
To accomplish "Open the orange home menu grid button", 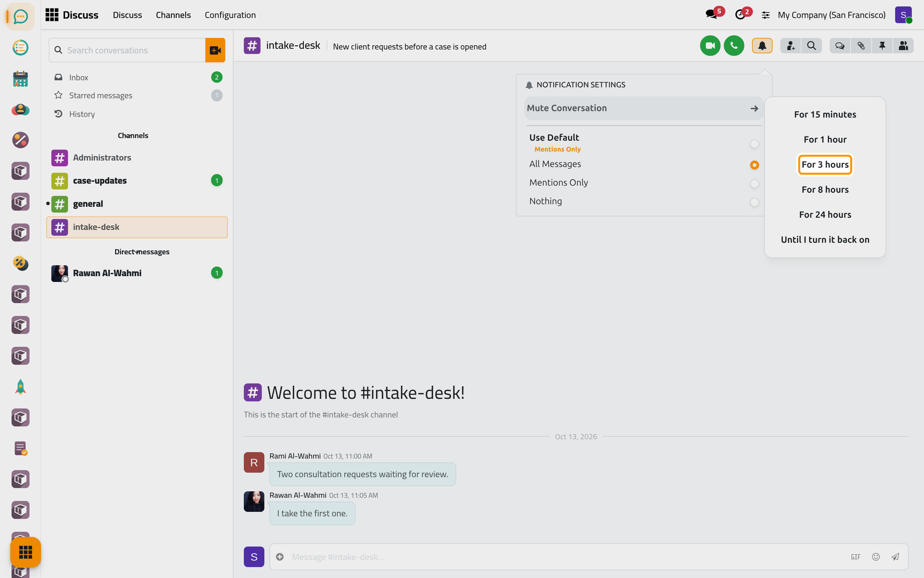I will click(26, 552).
